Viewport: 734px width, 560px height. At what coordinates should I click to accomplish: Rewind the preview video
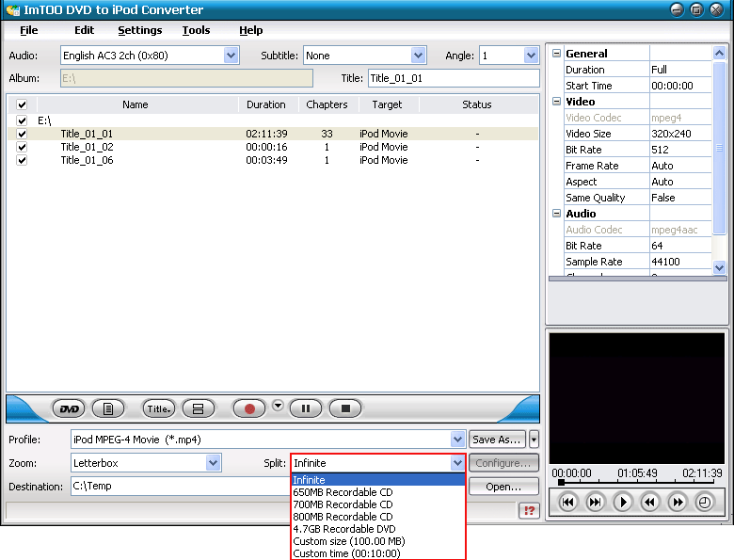(649, 503)
